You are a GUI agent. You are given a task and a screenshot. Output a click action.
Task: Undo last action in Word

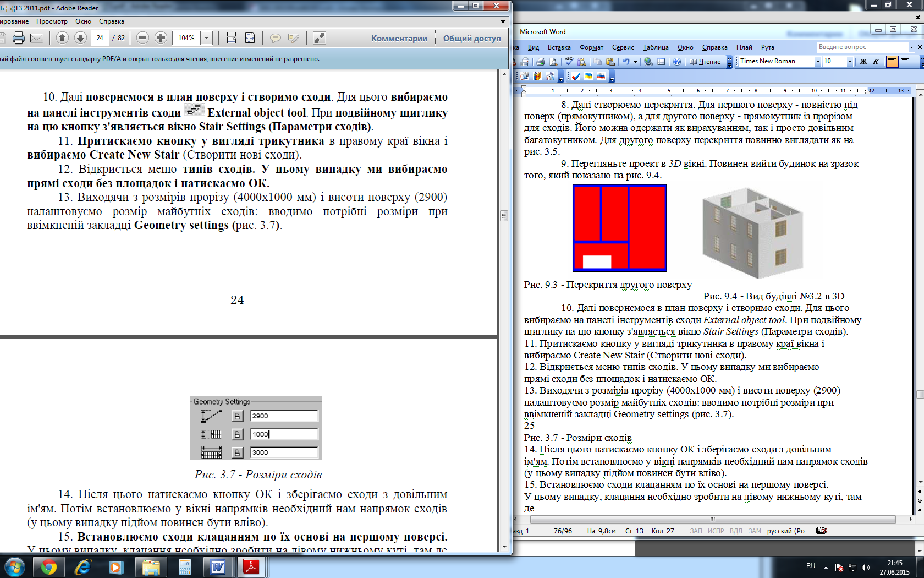626,62
